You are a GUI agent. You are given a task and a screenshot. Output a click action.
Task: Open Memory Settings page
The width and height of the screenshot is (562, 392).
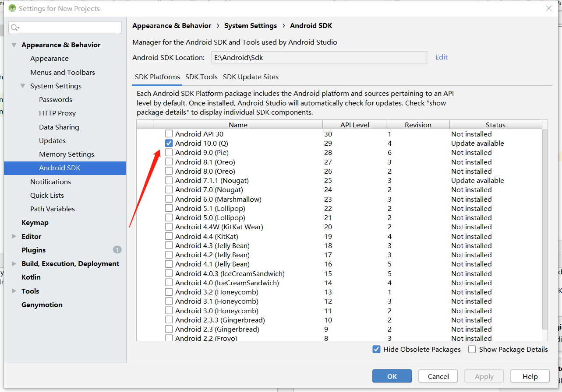tap(67, 154)
